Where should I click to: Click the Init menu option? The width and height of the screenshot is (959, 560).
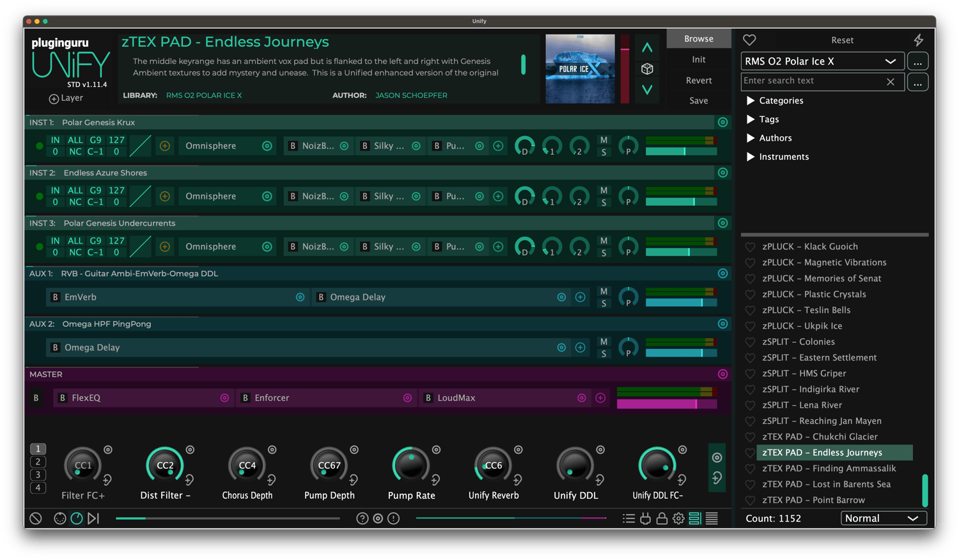699,59
